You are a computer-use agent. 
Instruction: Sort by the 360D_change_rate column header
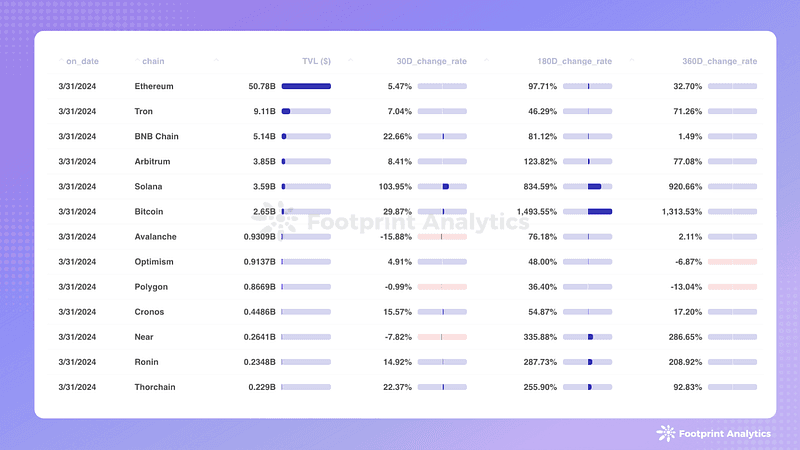[x=719, y=61]
